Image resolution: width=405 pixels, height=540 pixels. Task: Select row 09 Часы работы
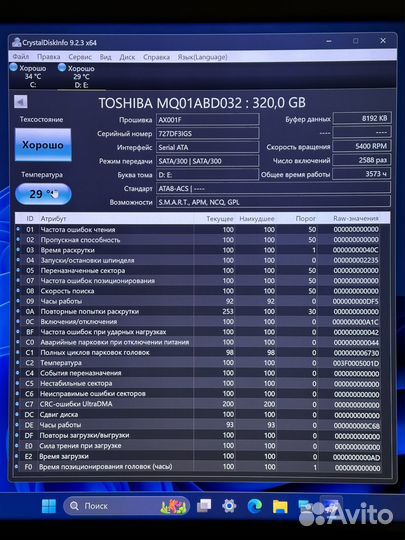click(198, 301)
